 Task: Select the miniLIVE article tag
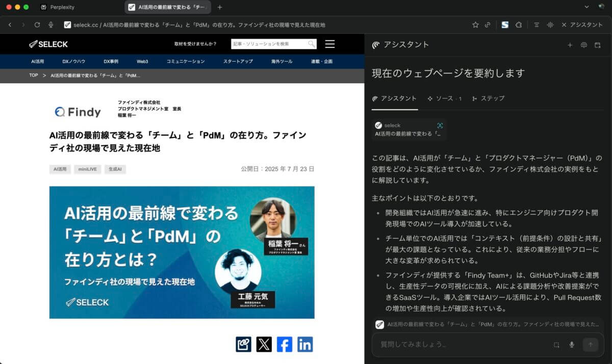click(x=87, y=169)
